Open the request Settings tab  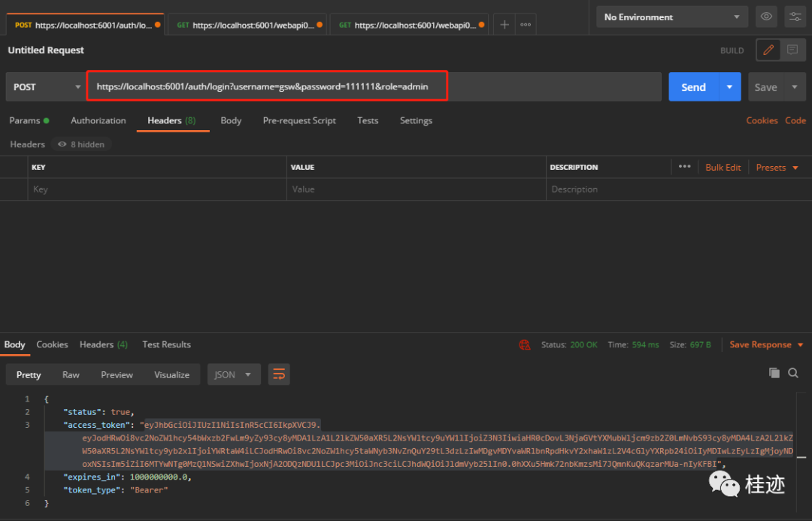(416, 121)
